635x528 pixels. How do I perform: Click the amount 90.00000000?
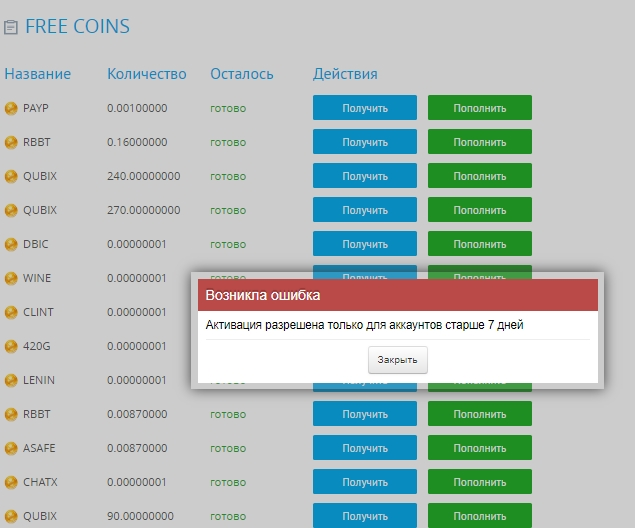click(x=140, y=516)
